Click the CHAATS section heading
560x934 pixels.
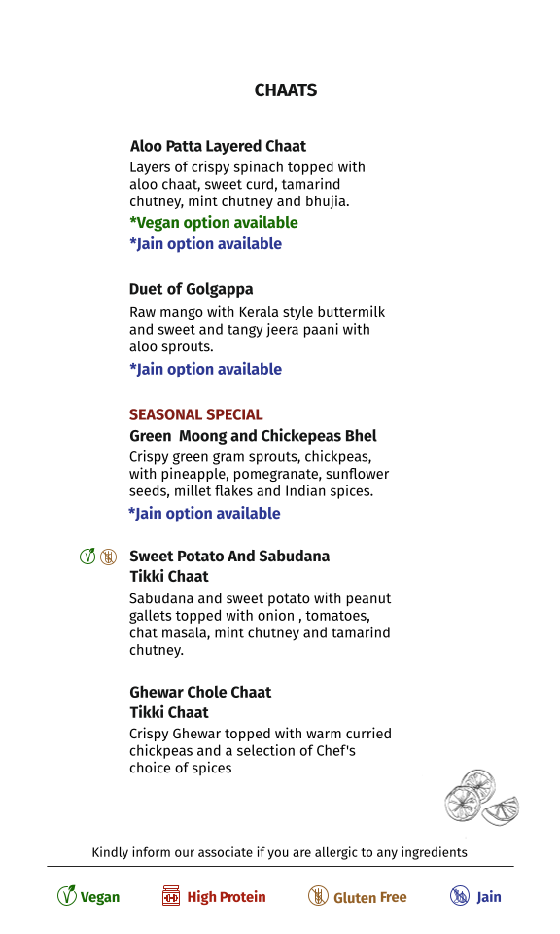point(286,90)
